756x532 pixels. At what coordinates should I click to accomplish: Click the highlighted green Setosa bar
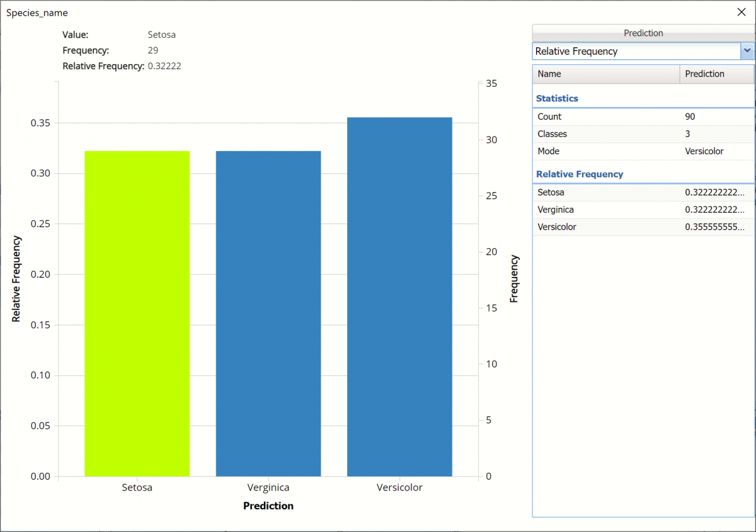tap(137, 315)
